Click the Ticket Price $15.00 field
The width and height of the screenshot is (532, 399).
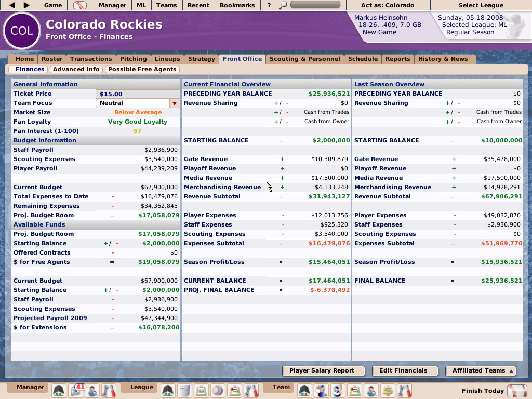coord(138,94)
